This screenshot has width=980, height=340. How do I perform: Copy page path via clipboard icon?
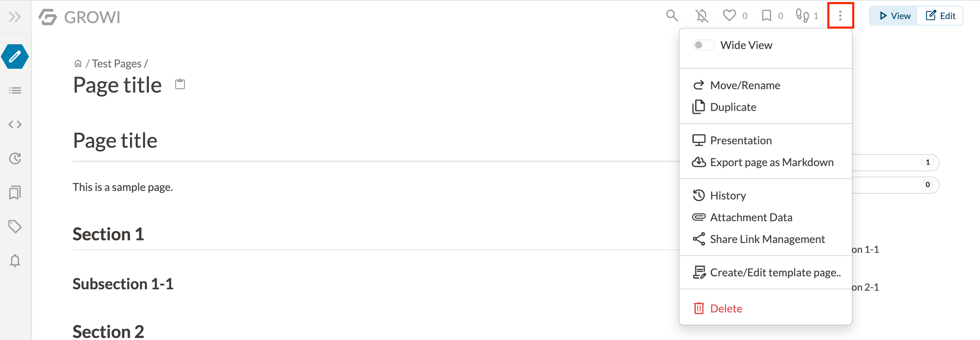click(x=180, y=84)
